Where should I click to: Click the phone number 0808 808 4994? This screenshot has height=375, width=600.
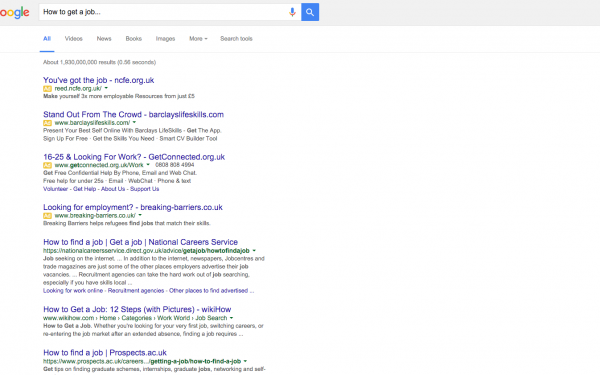(175, 165)
